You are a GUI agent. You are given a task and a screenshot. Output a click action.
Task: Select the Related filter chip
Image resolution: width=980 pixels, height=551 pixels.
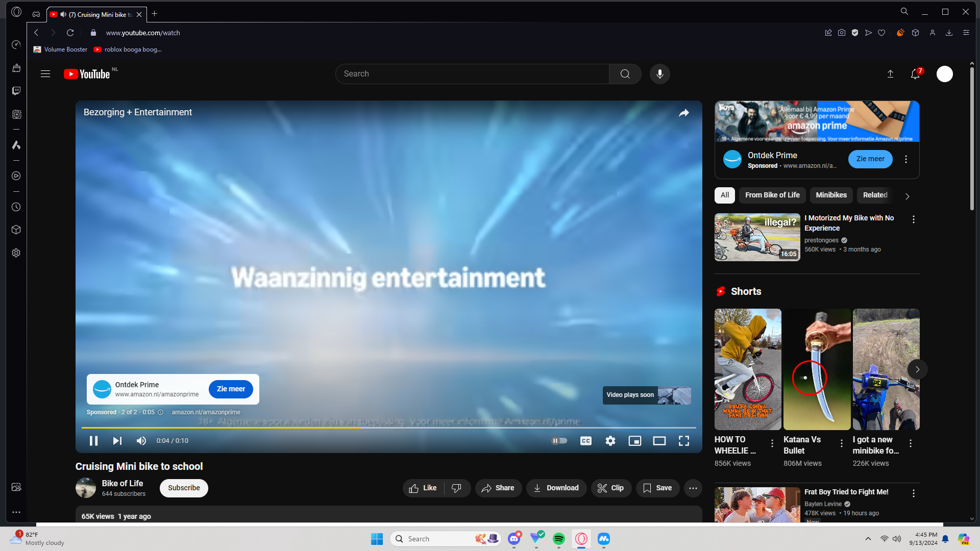pos(875,195)
